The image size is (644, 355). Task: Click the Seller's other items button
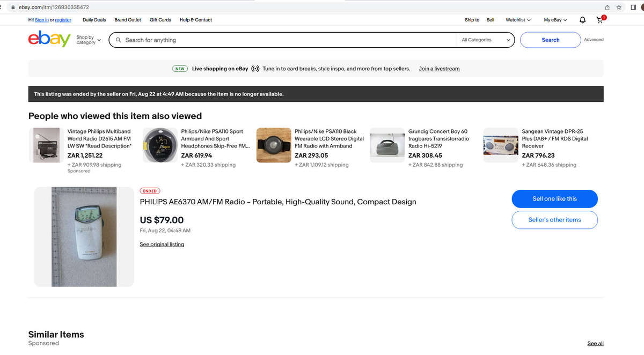pyautogui.click(x=554, y=220)
